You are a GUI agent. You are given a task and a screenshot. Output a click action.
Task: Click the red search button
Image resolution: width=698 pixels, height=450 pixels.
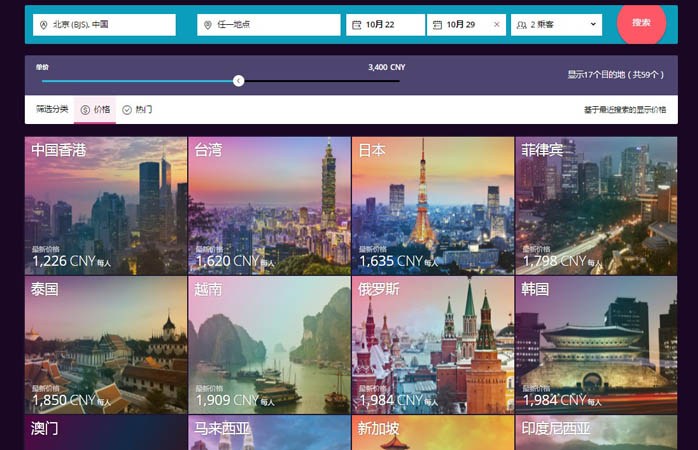[x=641, y=23]
